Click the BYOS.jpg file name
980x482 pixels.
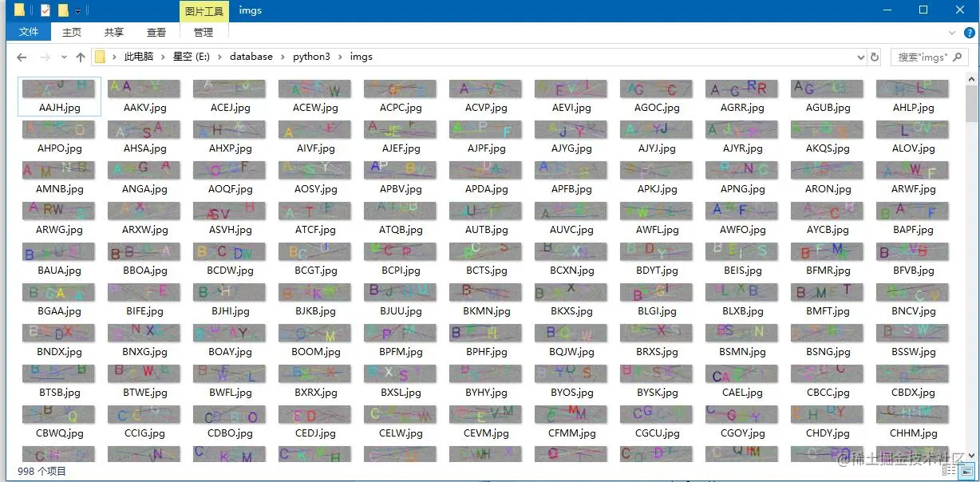[571, 393]
